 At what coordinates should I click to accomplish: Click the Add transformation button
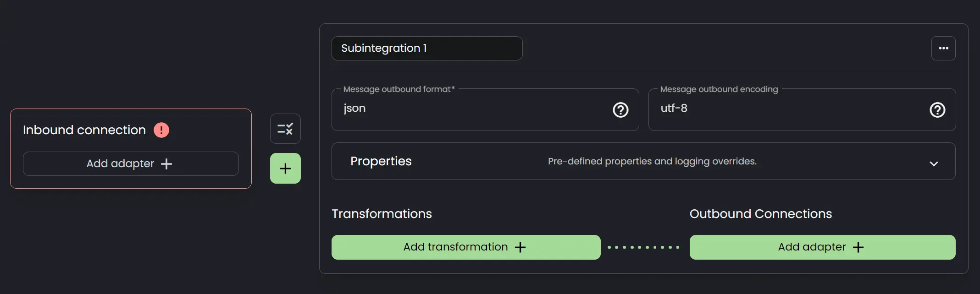(466, 247)
